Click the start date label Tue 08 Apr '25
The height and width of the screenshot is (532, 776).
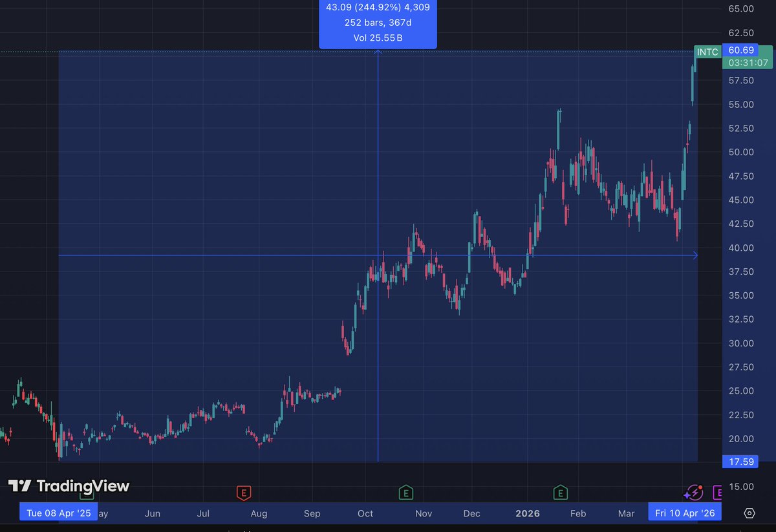pyautogui.click(x=59, y=513)
